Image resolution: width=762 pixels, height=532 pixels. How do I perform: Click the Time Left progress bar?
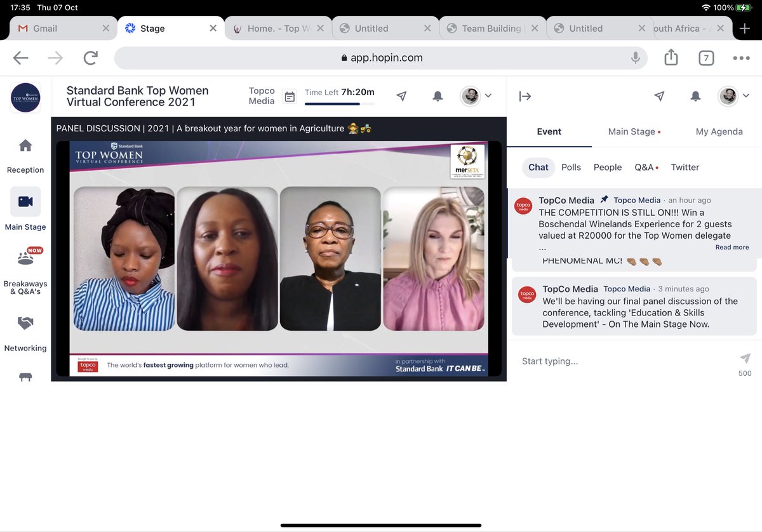(339, 103)
